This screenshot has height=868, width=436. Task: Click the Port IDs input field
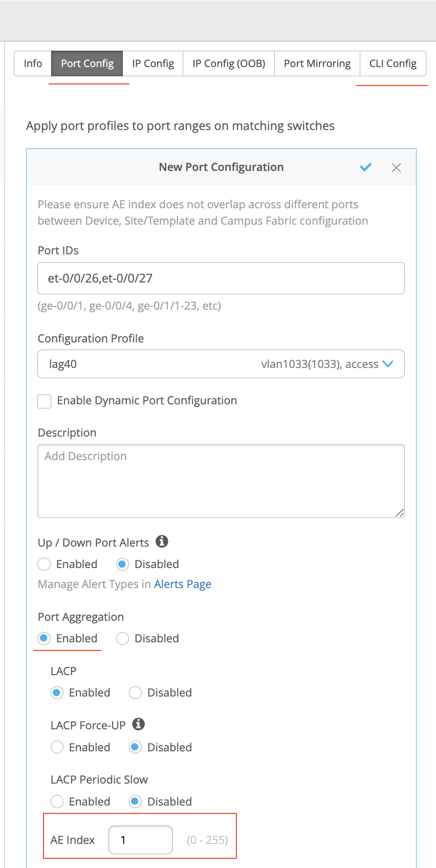(x=221, y=278)
